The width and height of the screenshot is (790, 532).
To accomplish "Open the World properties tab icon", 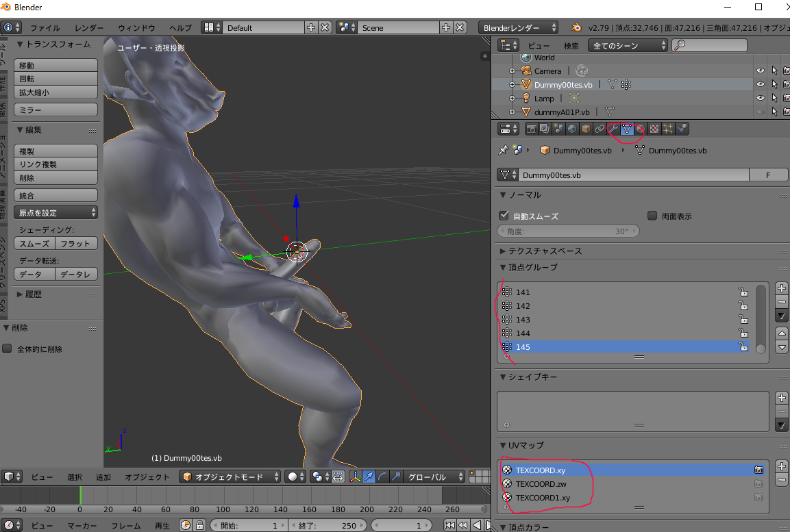I will (572, 129).
